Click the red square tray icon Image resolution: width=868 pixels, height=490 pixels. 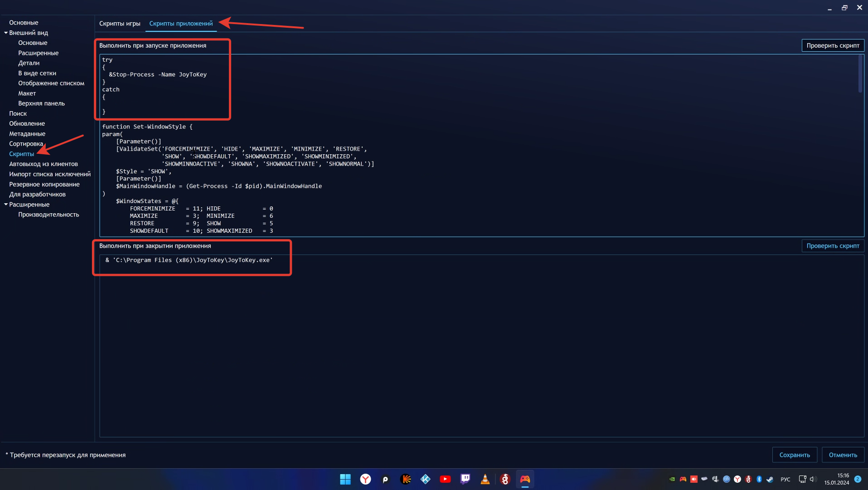pos(694,479)
